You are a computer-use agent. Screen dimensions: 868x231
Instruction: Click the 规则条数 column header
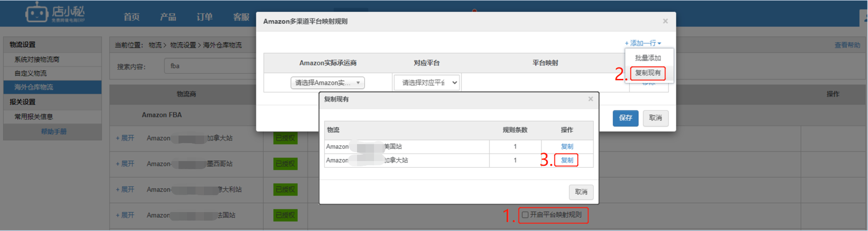click(x=515, y=130)
